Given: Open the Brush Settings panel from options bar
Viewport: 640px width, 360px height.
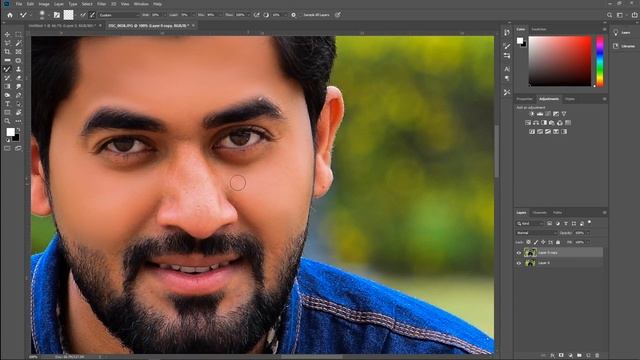Looking at the screenshot, I should [57, 15].
